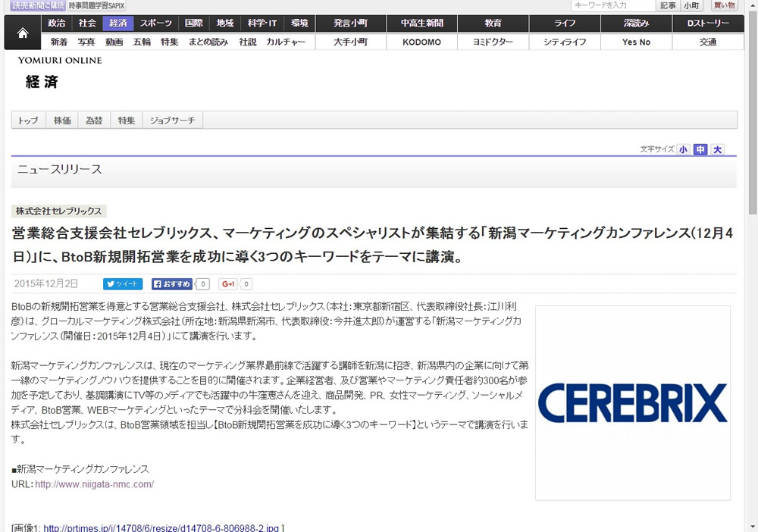Go to the home page icon
Screen dimensions: 758x532
pos(22,33)
